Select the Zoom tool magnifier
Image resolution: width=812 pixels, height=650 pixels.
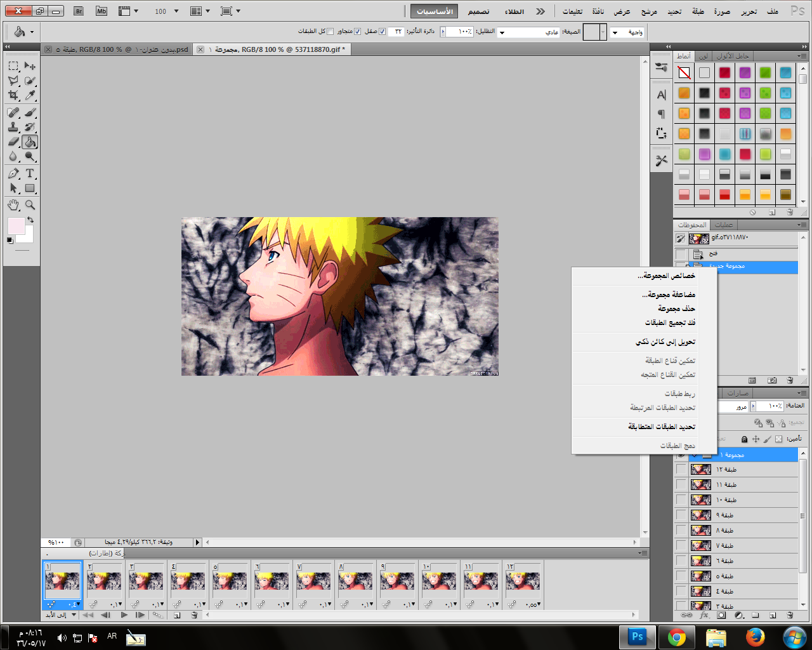[x=30, y=205]
